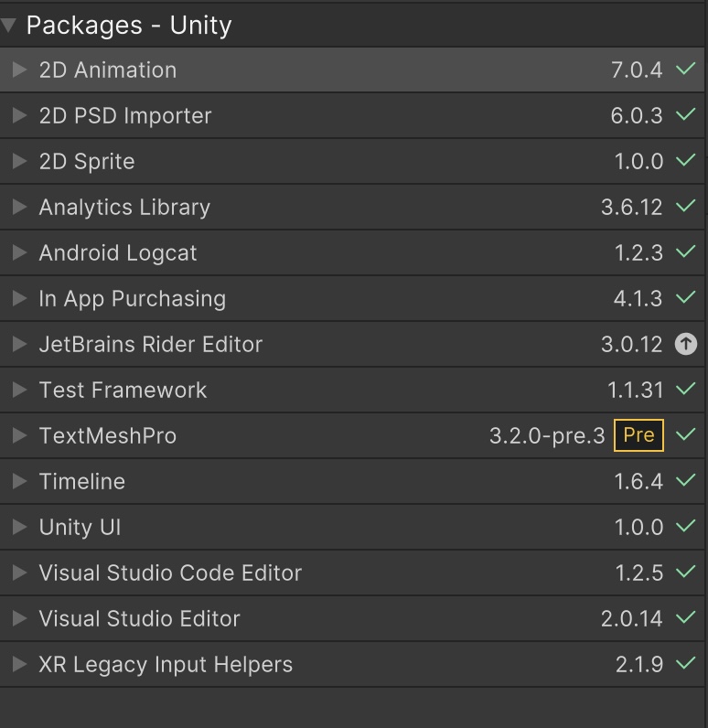This screenshot has height=728, width=708.
Task: Select the 2D Sprite package name
Action: pos(87,162)
